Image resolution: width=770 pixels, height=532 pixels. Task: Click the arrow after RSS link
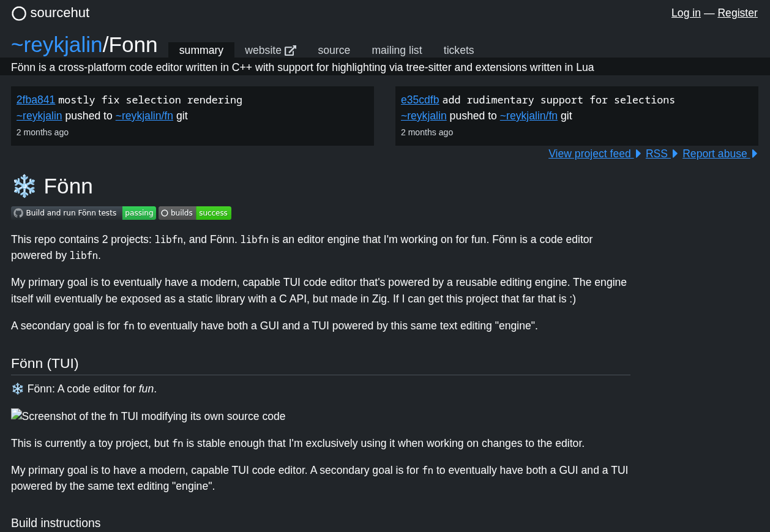pos(674,154)
